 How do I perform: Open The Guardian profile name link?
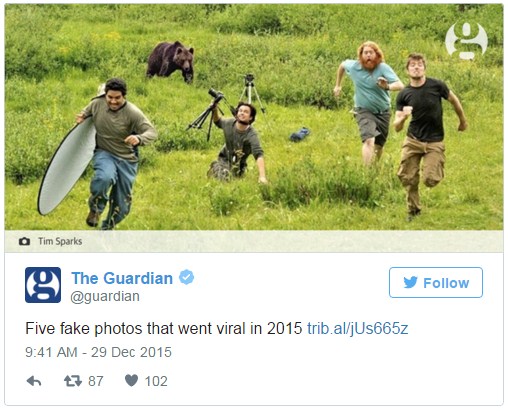(122, 278)
